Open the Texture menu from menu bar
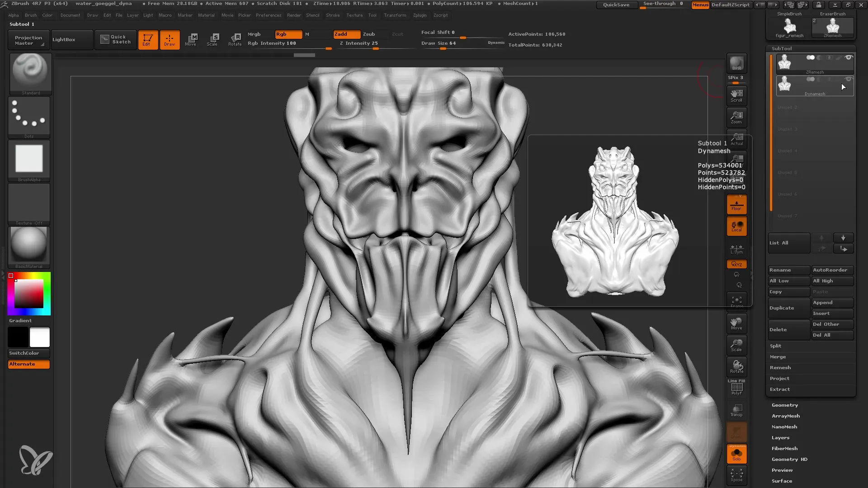The image size is (868, 488). [x=354, y=15]
